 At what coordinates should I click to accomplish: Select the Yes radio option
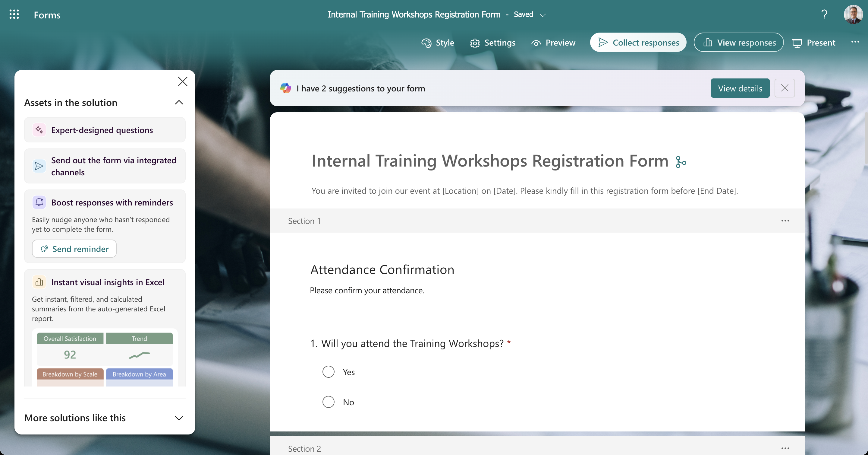pos(328,372)
